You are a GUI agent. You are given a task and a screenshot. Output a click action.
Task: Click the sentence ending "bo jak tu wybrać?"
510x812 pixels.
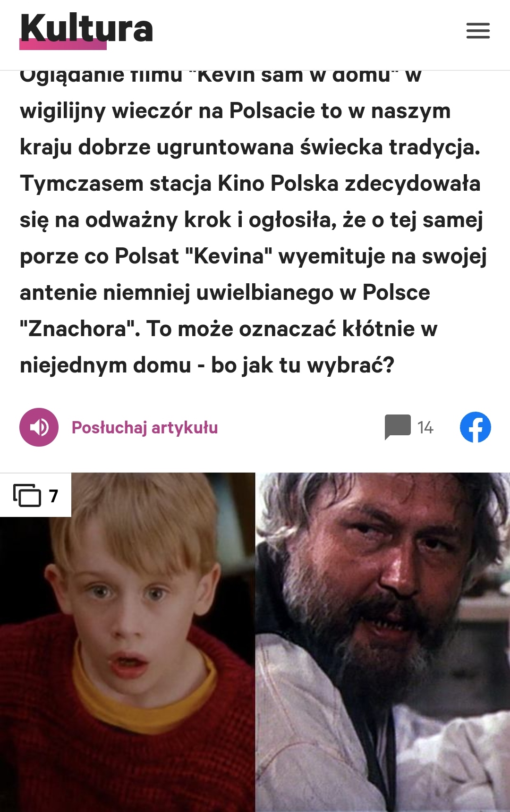tap(303, 365)
